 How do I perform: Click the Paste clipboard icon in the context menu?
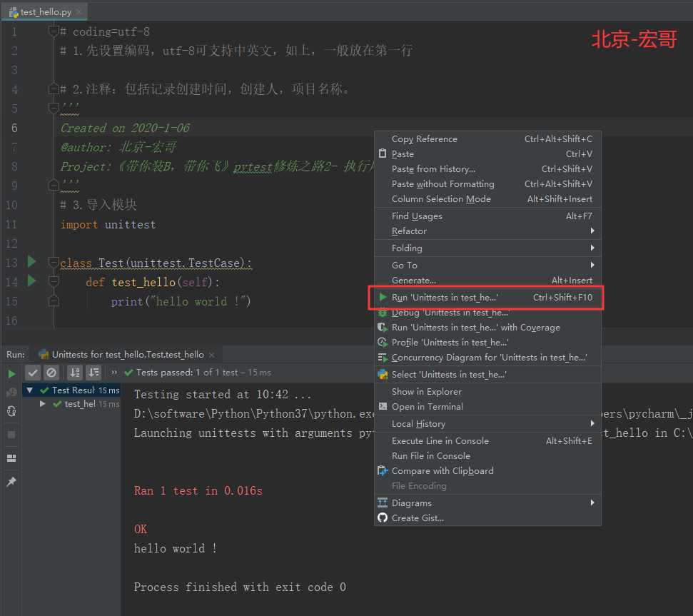click(383, 153)
